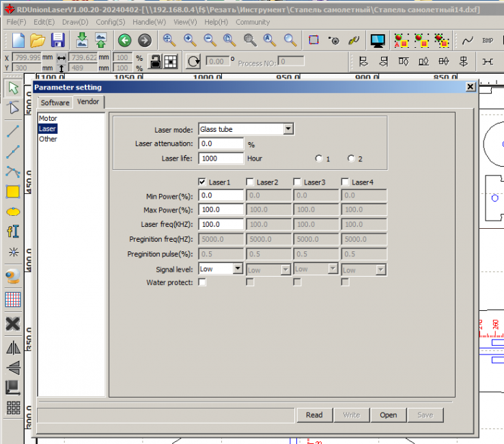The width and height of the screenshot is (504, 444).
Task: Open the Config(S) menu
Action: tap(110, 22)
